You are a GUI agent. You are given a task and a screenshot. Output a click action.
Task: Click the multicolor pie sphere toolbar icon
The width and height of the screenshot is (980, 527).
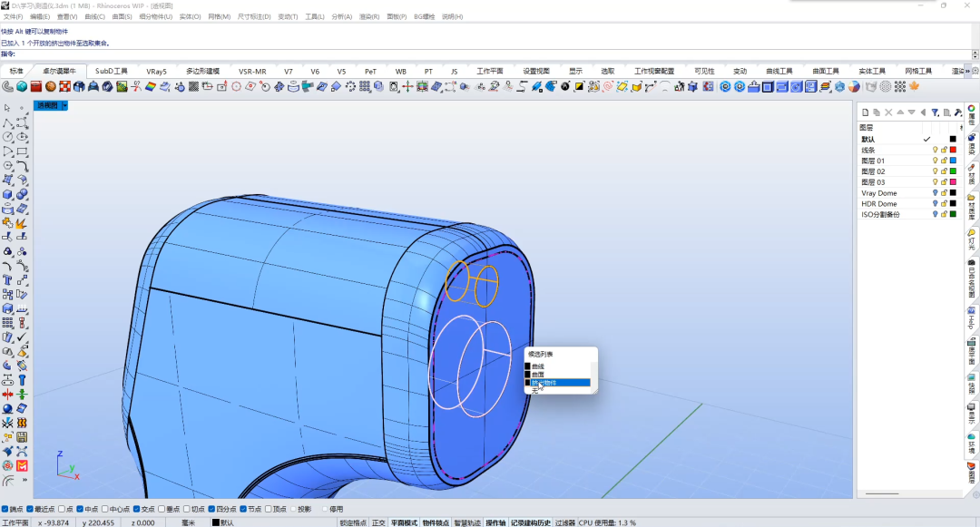point(855,87)
